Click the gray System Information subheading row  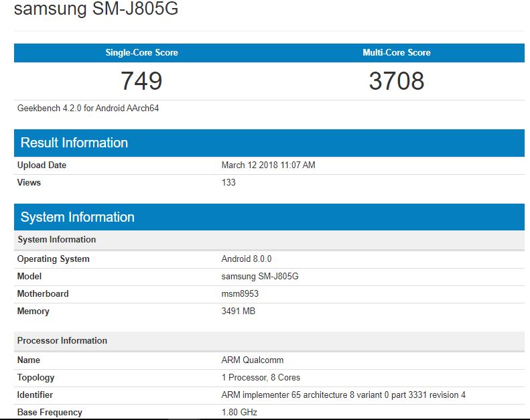[269, 240]
